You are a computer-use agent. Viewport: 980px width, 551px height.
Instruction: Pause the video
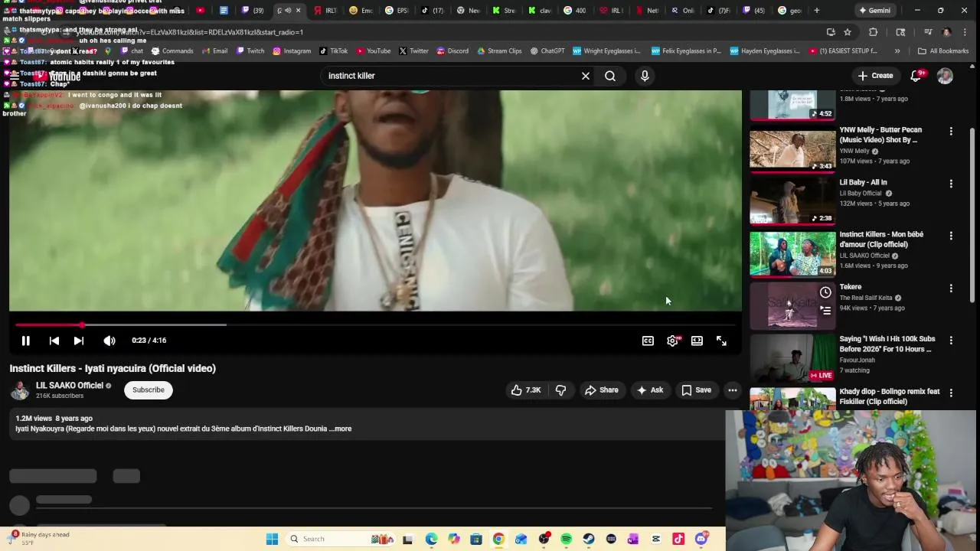(25, 341)
